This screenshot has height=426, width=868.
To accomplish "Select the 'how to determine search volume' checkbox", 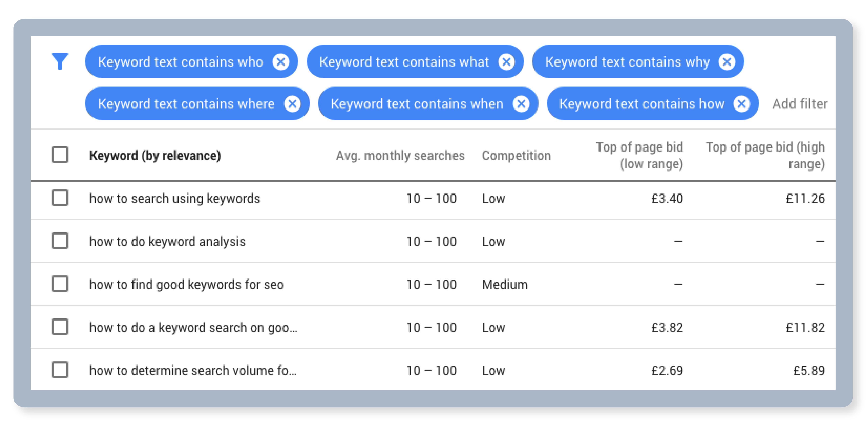I will pos(60,370).
